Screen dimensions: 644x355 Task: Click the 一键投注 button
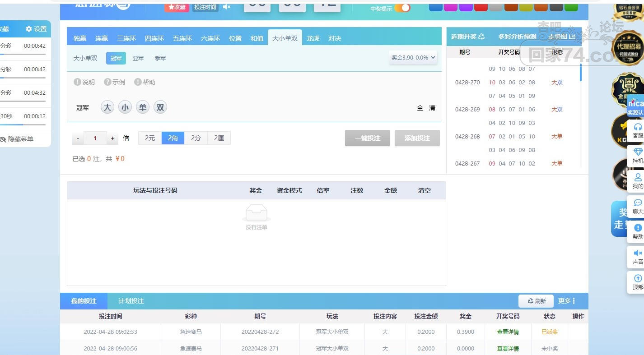click(368, 138)
